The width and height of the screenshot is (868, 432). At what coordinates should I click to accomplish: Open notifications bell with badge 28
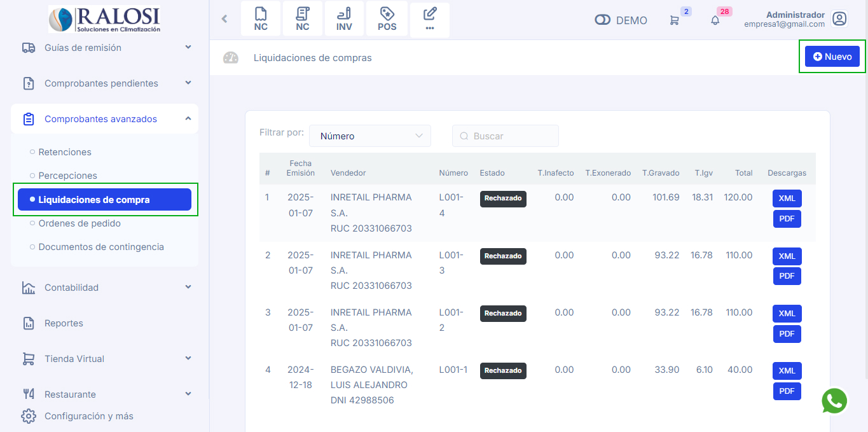click(715, 20)
